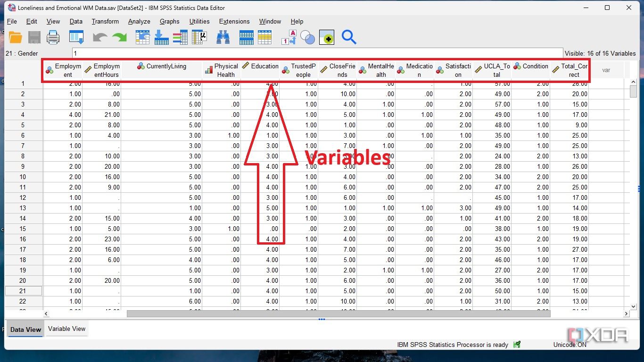The image size is (644, 362).
Task: Click the horizontal scrollbar right arrow
Action: tap(627, 313)
